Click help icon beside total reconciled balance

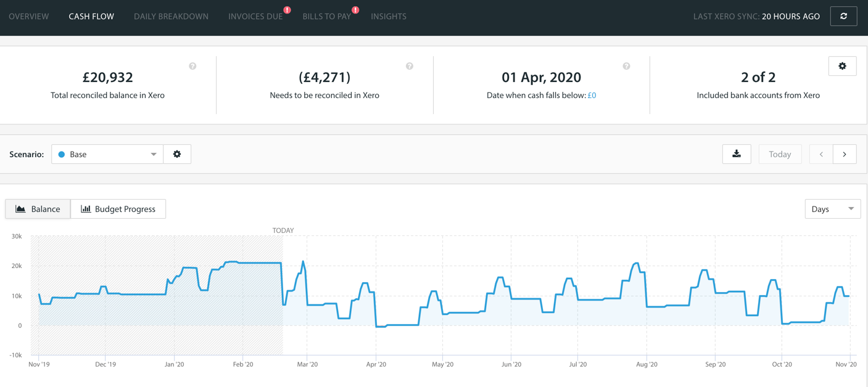[x=192, y=66]
